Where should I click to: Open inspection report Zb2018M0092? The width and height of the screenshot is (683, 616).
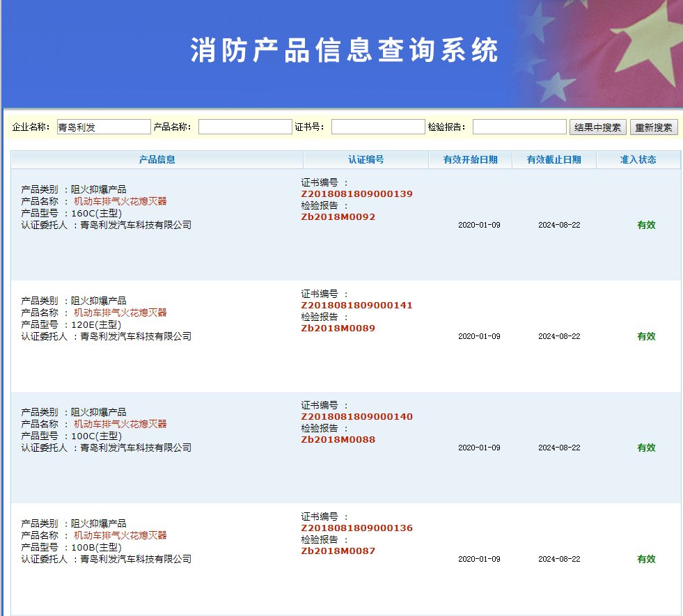pos(338,216)
